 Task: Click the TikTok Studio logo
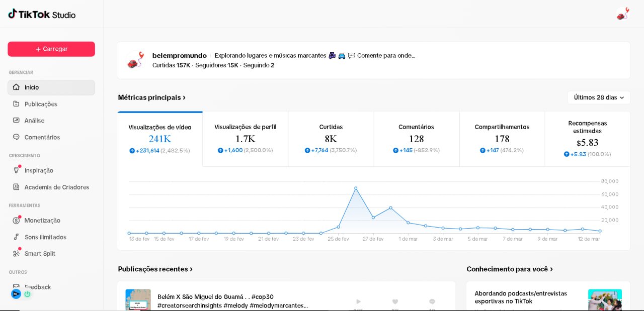(42, 14)
